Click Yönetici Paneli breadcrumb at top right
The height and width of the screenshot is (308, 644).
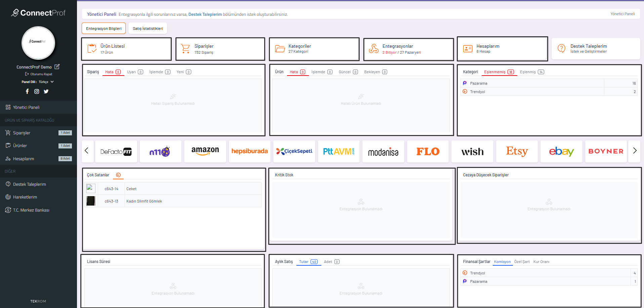click(622, 14)
